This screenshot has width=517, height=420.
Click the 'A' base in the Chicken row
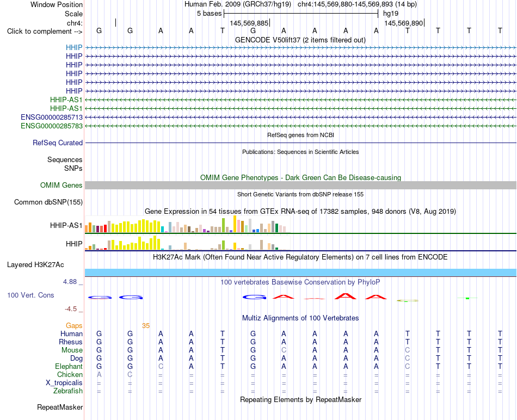[99, 374]
